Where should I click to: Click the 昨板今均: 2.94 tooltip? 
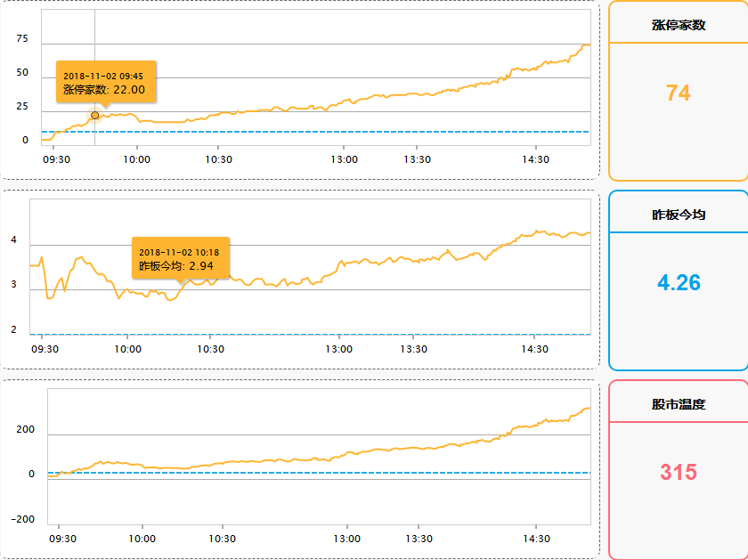pyautogui.click(x=180, y=258)
